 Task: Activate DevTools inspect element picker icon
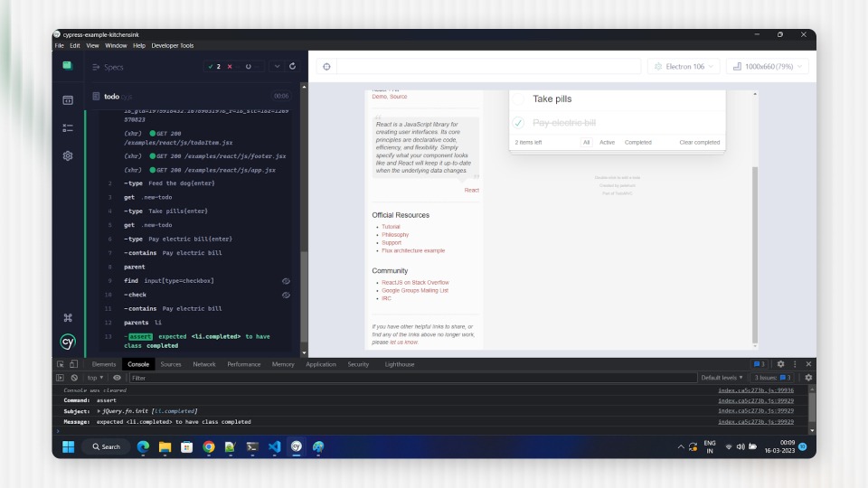pyautogui.click(x=61, y=364)
